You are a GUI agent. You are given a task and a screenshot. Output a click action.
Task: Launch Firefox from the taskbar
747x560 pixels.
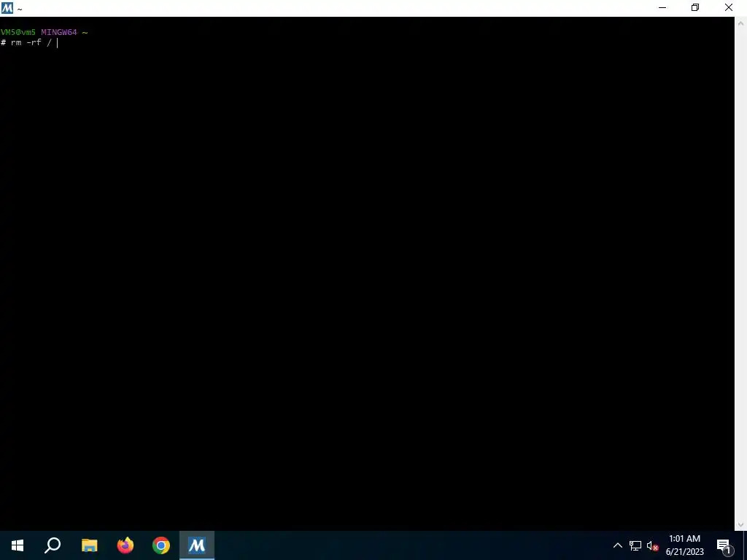125,545
